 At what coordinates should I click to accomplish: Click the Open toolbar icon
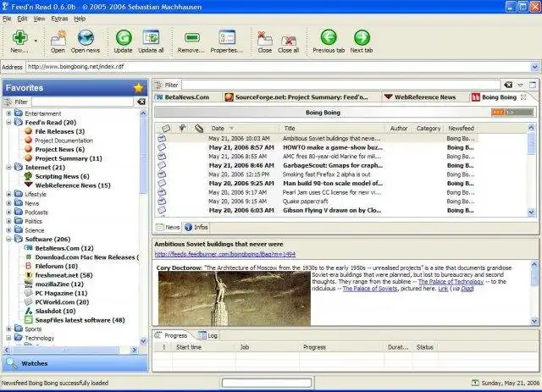pos(58,38)
